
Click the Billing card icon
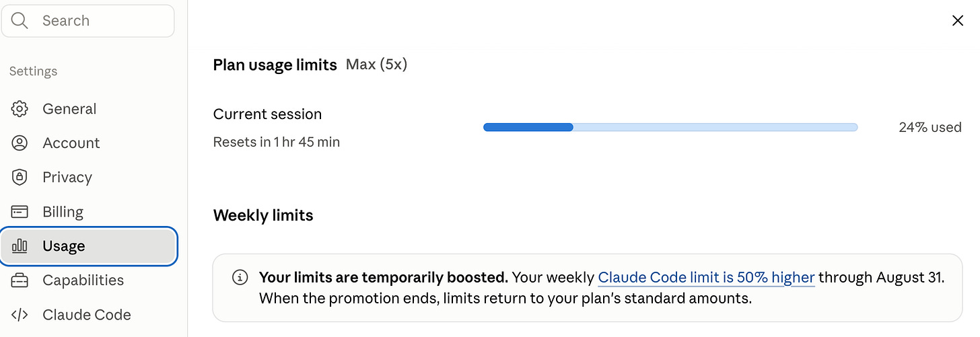point(20,212)
